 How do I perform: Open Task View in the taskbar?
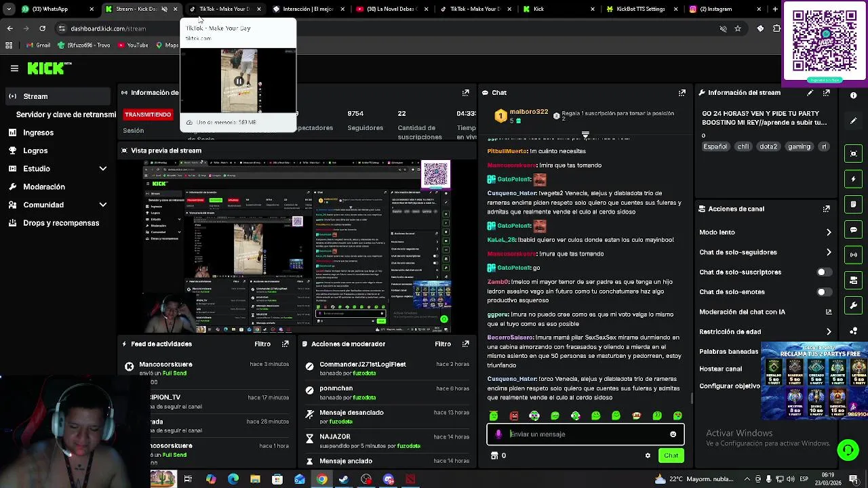[x=188, y=479]
